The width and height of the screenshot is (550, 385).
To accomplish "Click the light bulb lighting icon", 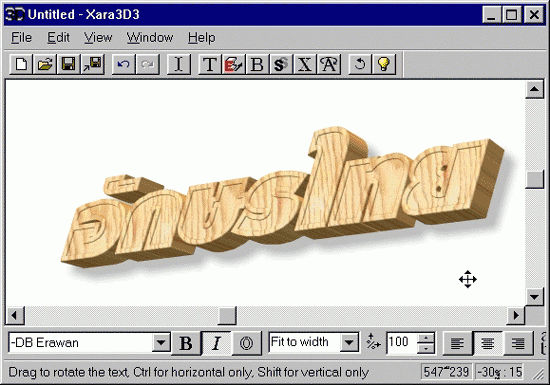I will pos(384,64).
